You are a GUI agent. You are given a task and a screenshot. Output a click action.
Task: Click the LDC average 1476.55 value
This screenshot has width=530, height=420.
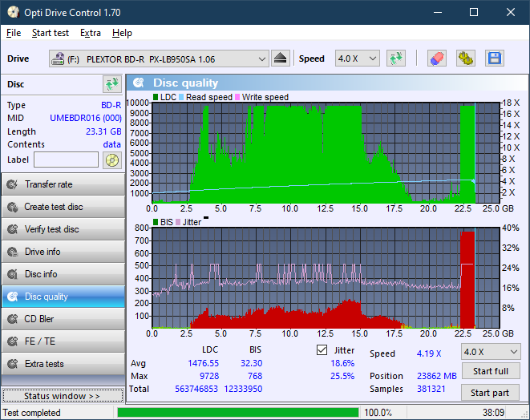tap(203, 363)
